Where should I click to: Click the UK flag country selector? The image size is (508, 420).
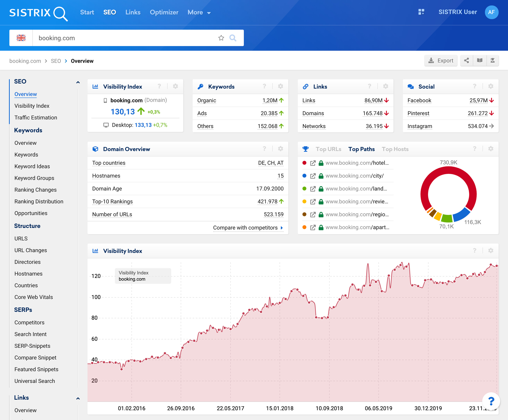21,38
